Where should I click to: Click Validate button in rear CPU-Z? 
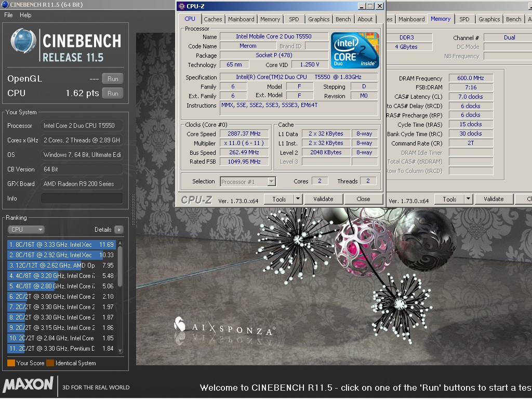point(494,199)
